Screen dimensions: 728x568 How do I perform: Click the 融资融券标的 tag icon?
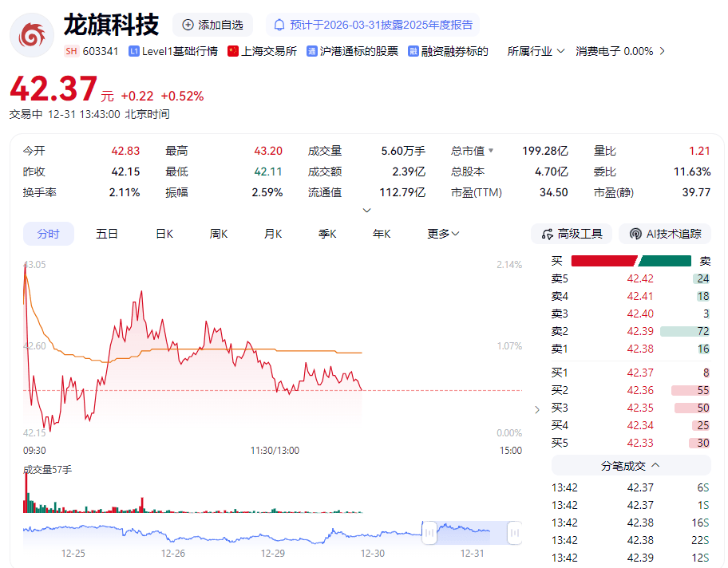coord(413,51)
